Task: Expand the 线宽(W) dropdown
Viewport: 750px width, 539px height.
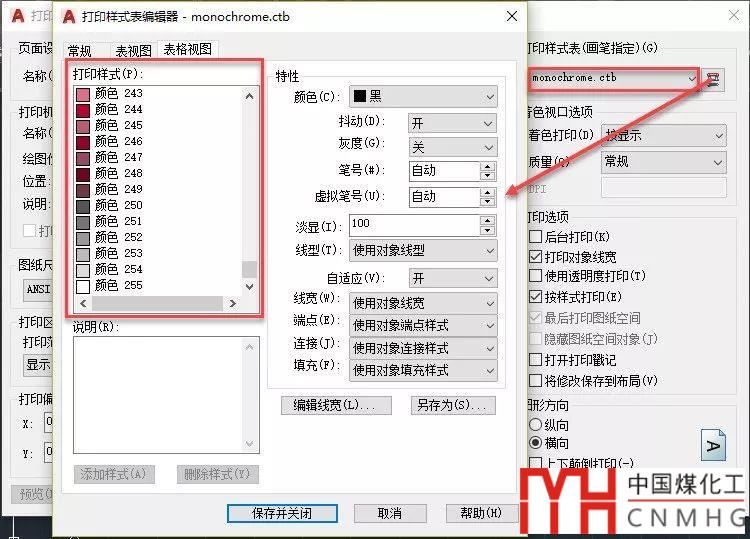Action: [423, 303]
